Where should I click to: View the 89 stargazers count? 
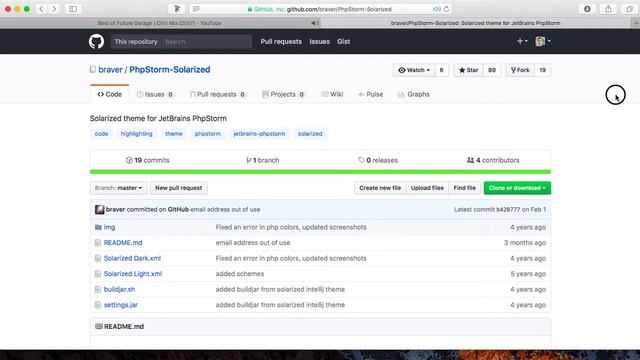coord(492,70)
